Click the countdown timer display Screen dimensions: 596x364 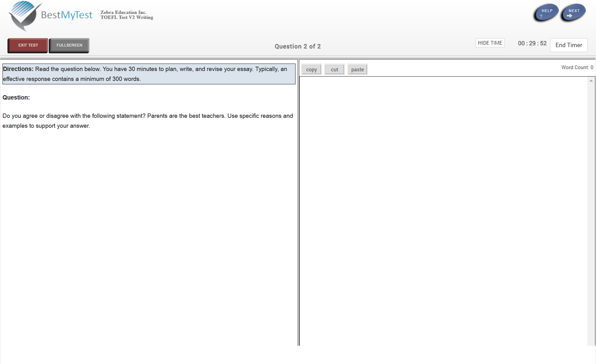[x=532, y=43]
